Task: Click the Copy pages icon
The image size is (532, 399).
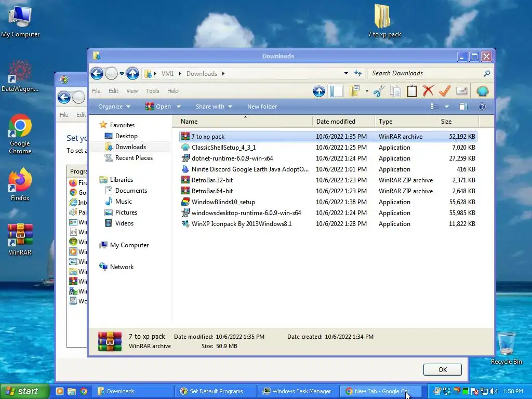Action: point(395,91)
